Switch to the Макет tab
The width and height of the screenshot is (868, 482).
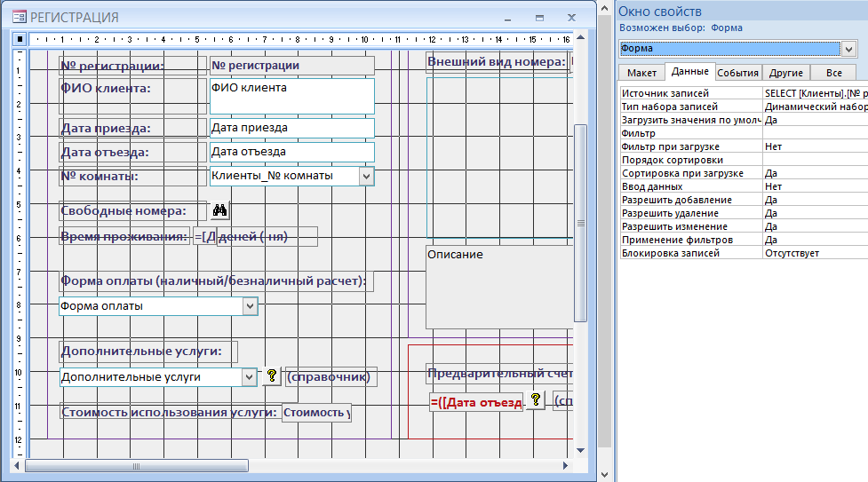[x=641, y=73]
